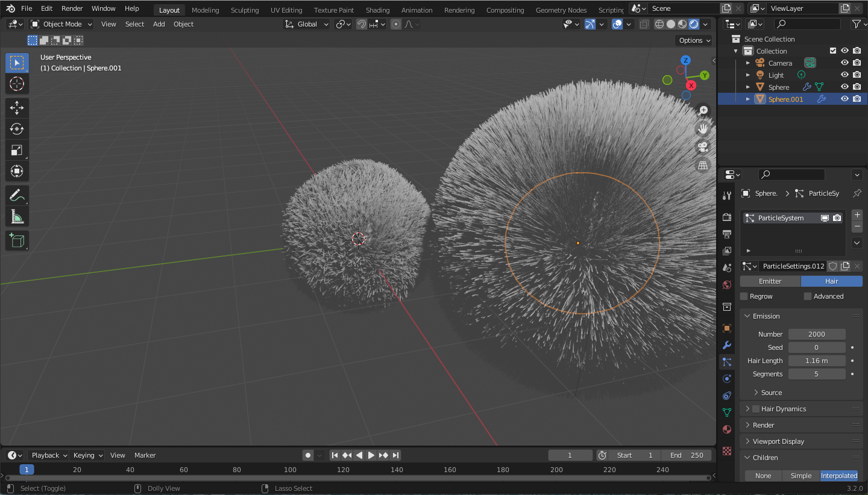Toggle proportional editing in header
868x495 pixels.
[x=396, y=24]
